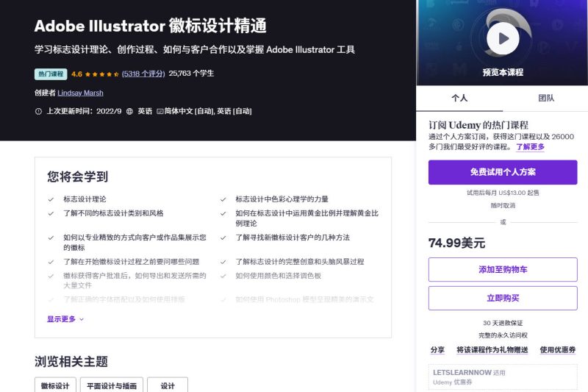588x392 pixels.
Task: Switch to the 团队 tab
Action: tap(545, 99)
